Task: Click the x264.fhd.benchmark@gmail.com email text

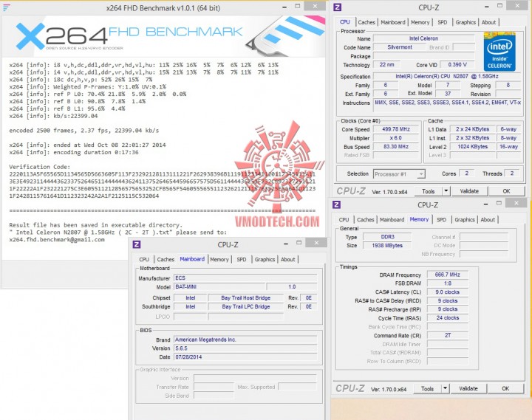Action: click(57, 239)
